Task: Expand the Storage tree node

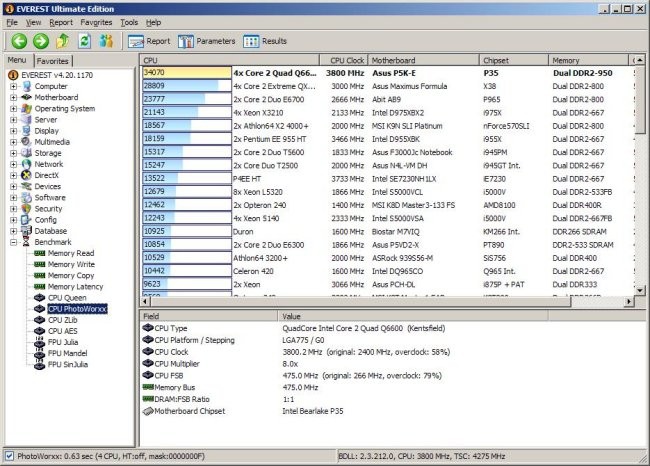Action: (13, 153)
